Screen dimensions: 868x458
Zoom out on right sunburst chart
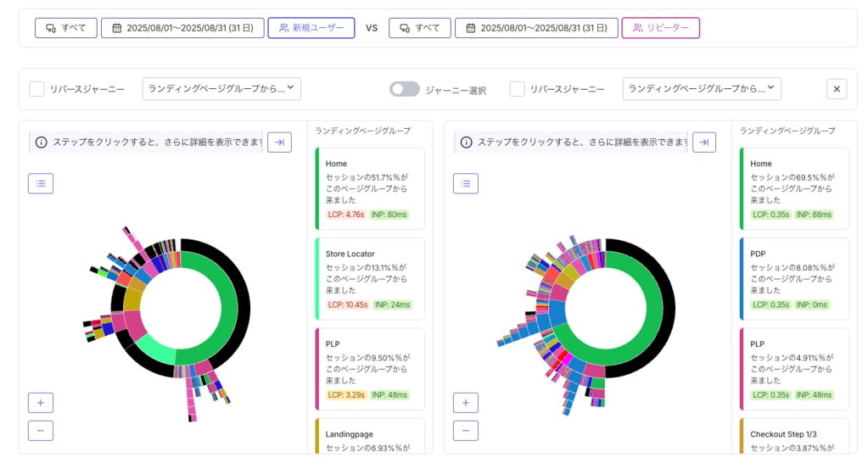coord(466,431)
